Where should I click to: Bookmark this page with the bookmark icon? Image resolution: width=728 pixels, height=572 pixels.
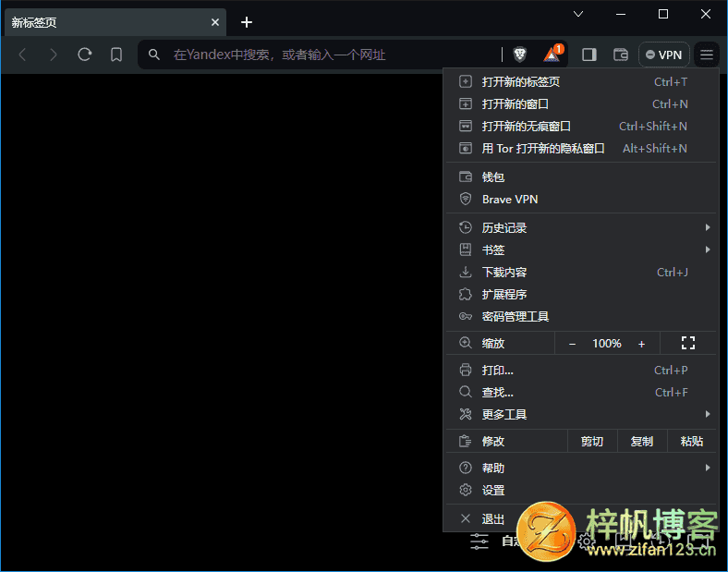tap(116, 55)
